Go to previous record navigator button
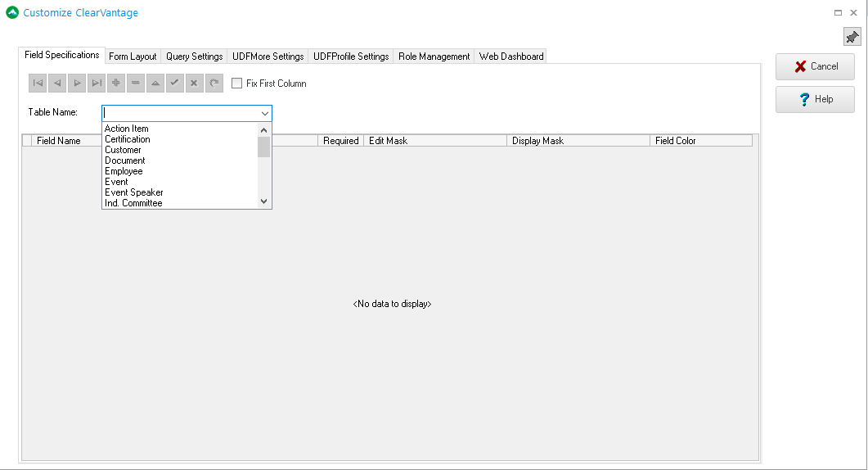The image size is (868, 470). point(57,84)
